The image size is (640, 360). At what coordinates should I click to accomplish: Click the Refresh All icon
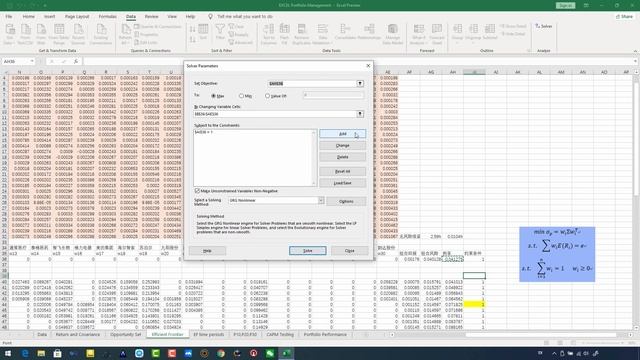(x=125, y=34)
